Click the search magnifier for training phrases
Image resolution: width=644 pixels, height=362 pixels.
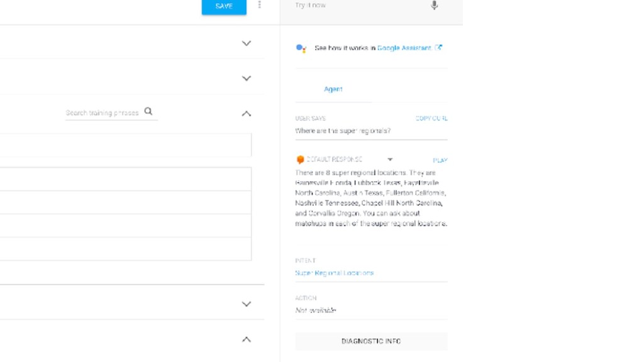click(148, 111)
